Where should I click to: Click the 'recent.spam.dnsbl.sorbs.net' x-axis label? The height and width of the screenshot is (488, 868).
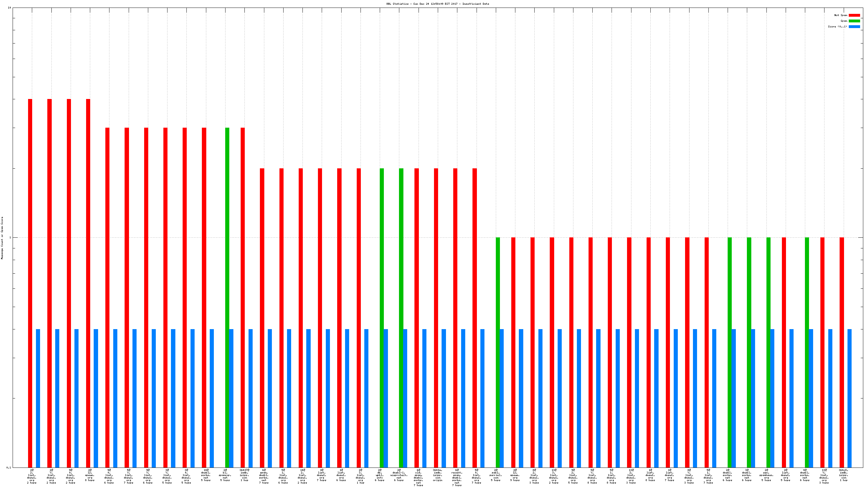click(x=457, y=478)
